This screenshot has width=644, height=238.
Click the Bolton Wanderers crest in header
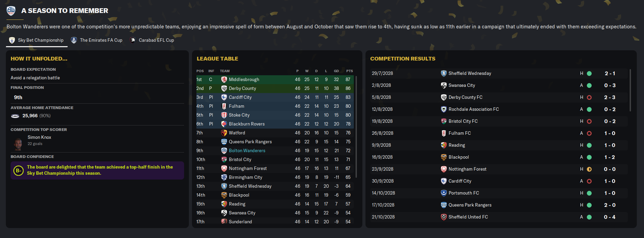11,11
